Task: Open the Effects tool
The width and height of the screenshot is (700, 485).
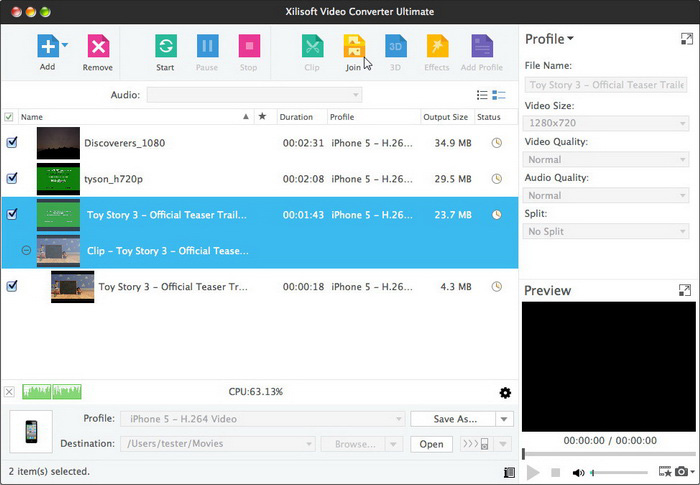Action: (x=436, y=47)
